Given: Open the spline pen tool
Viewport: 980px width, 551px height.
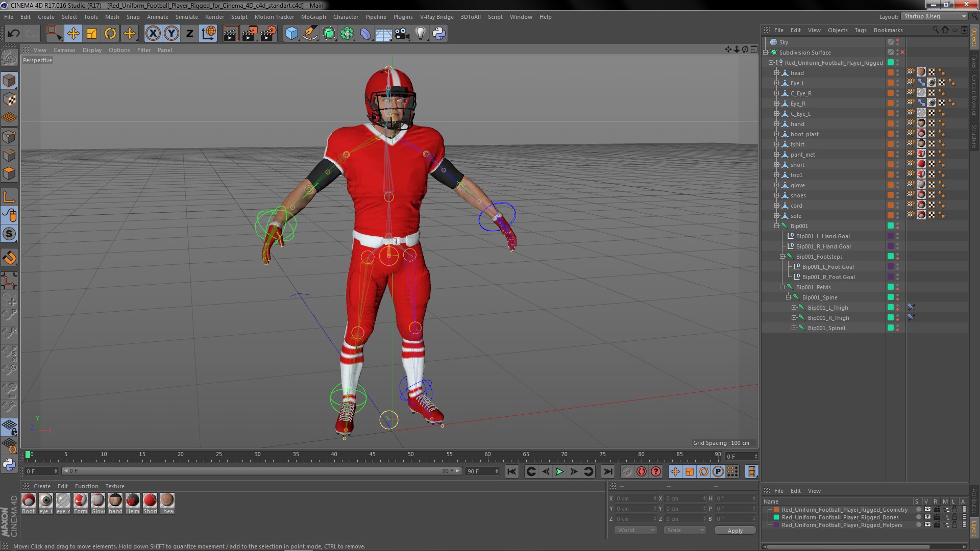Looking at the screenshot, I should coord(310,34).
